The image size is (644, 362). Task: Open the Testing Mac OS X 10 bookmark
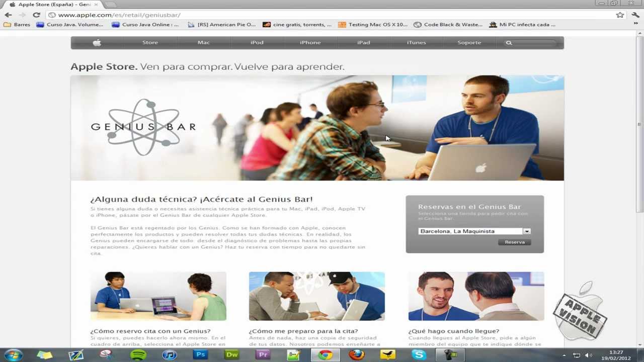coord(373,24)
